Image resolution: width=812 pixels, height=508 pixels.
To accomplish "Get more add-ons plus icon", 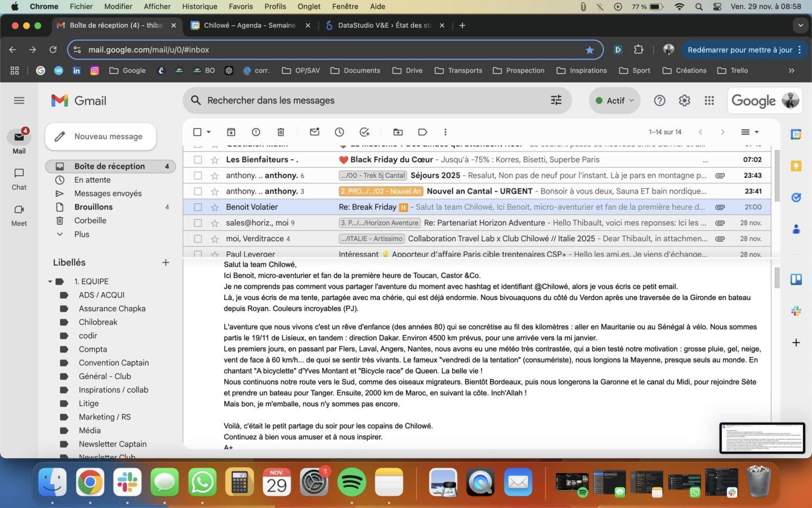I will click(x=796, y=343).
